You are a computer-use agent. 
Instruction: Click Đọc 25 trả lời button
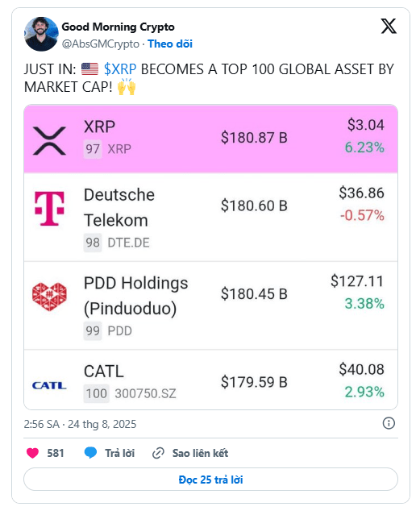click(210, 480)
